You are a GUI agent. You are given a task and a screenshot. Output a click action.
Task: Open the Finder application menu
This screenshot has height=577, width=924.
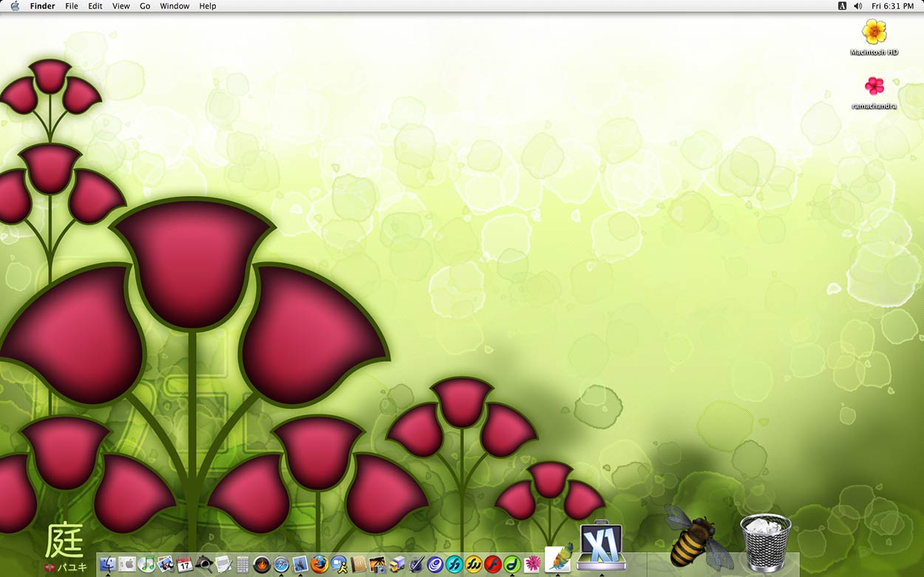click(42, 6)
